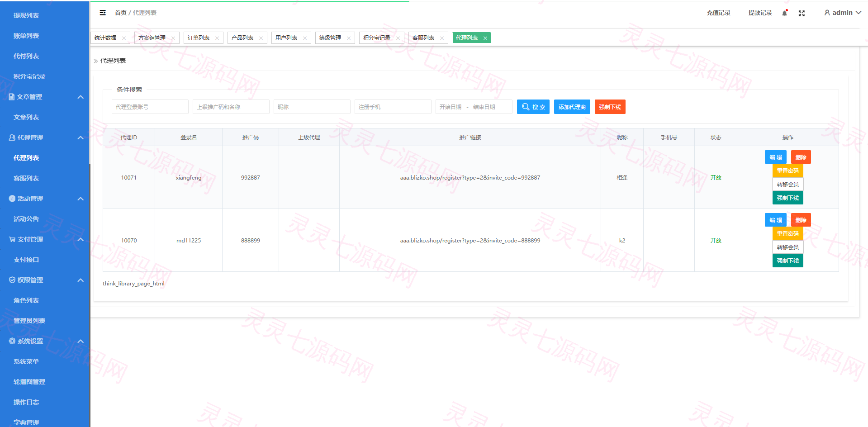
Task: Focus the 注册手机 search field
Action: (x=393, y=107)
